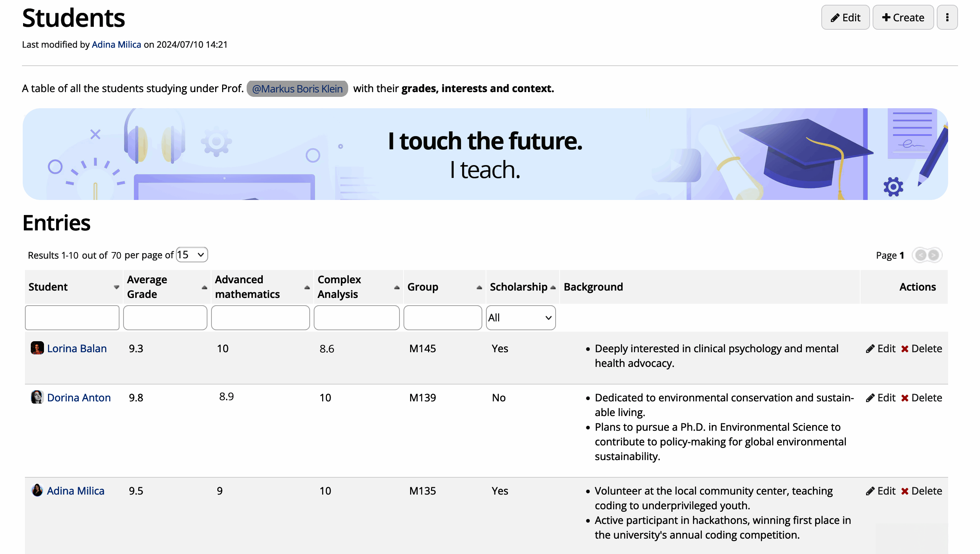Sort table by Average Grade column
Viewport: 980px width, 554px height.
pos(147,287)
